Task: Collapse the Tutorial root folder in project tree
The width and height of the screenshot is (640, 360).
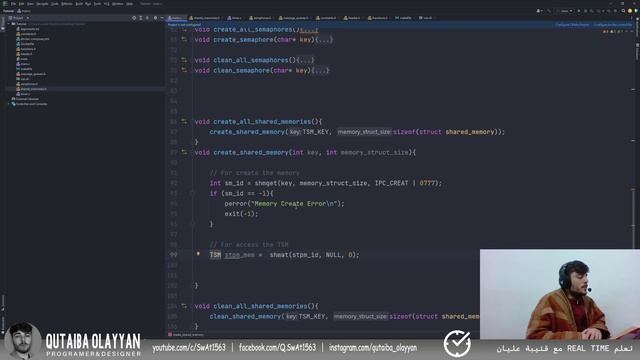Action: click(x=9, y=24)
